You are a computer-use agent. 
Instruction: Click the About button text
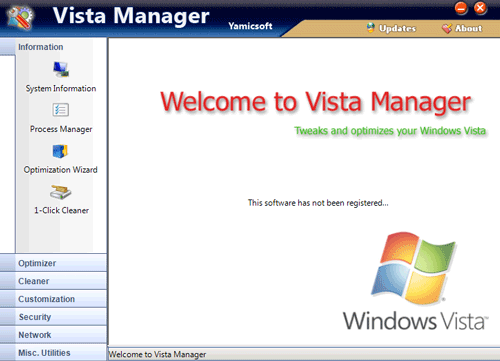[x=469, y=28]
